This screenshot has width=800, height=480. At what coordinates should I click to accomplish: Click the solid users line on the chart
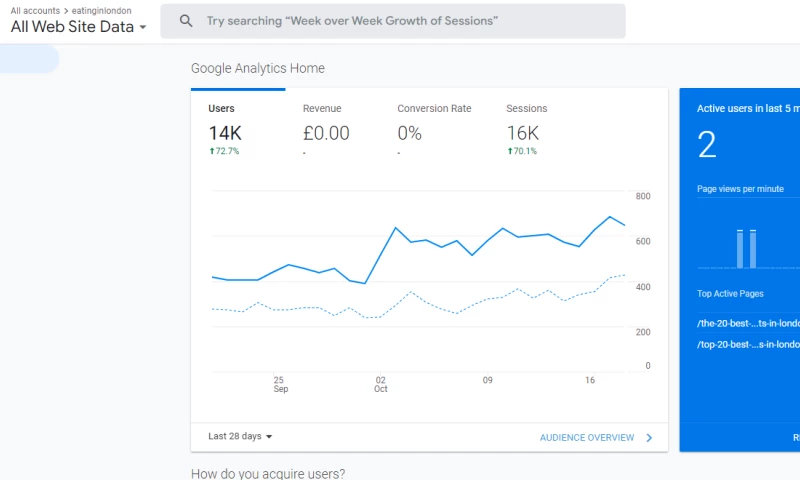click(396, 229)
